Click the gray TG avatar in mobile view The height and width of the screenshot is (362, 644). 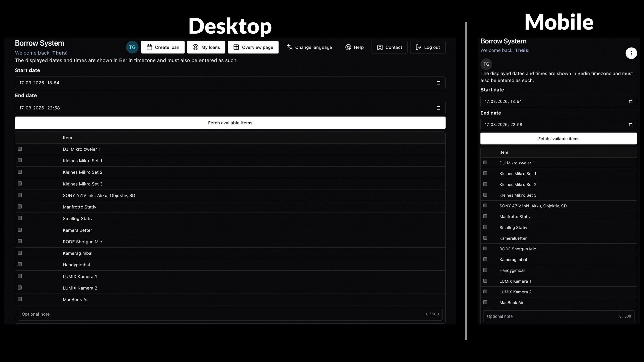tap(486, 64)
